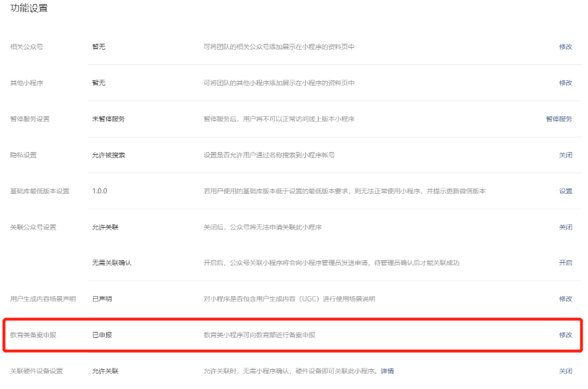Modify the 其他小程序 setting
588x389 pixels.
click(565, 83)
